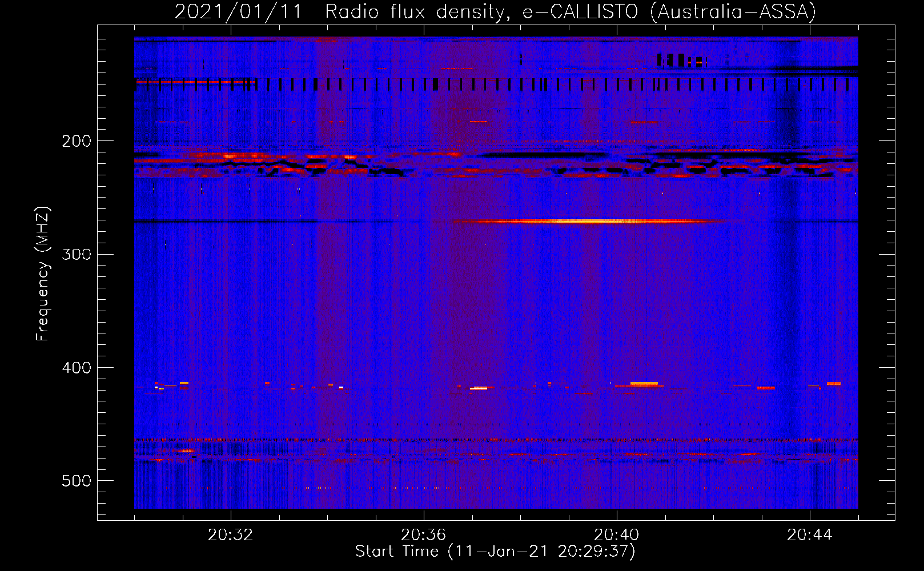Click the 'Start Time (11-Jan-21 20:29:37)' label
Viewport: 924px width, 571px height.
tap(495, 552)
